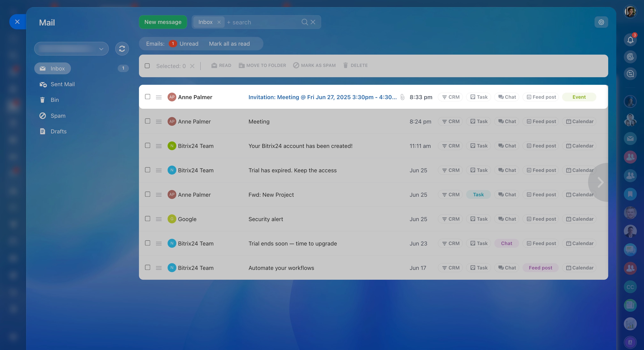Click the mailbox sync refresh icon

click(122, 49)
